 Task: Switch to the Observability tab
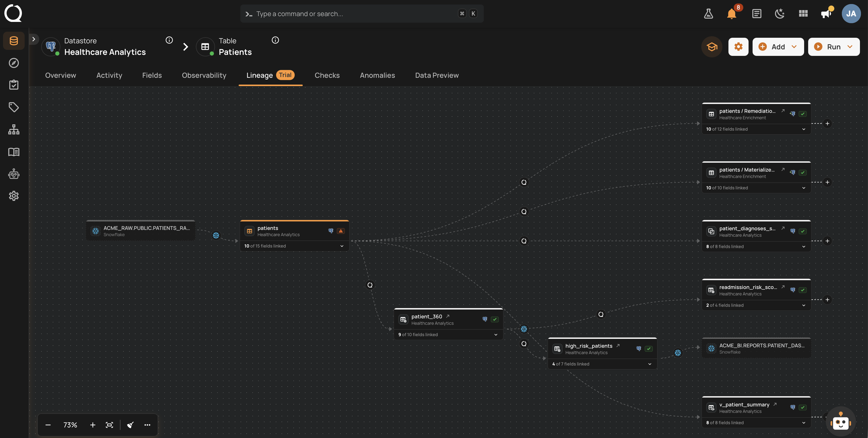(x=204, y=76)
